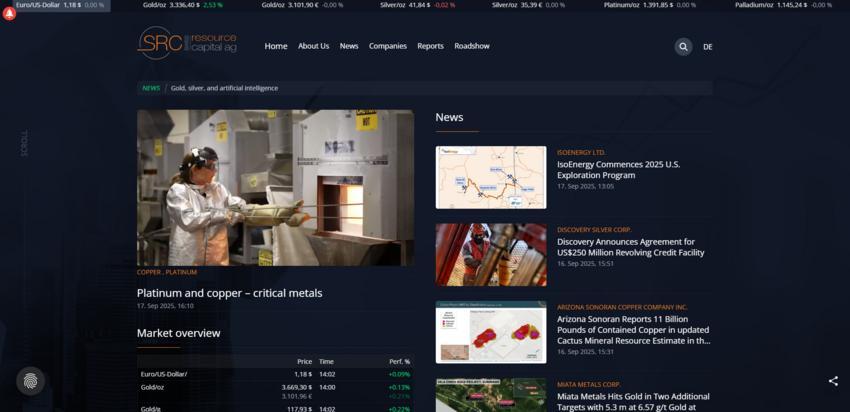Click the red notification bell icon

[9, 14]
